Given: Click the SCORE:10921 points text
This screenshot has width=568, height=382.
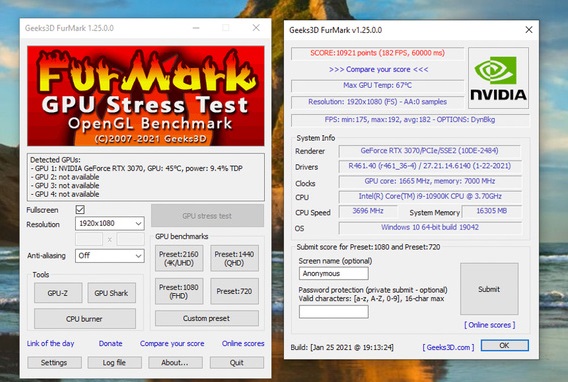Looking at the screenshot, I should tap(377, 53).
